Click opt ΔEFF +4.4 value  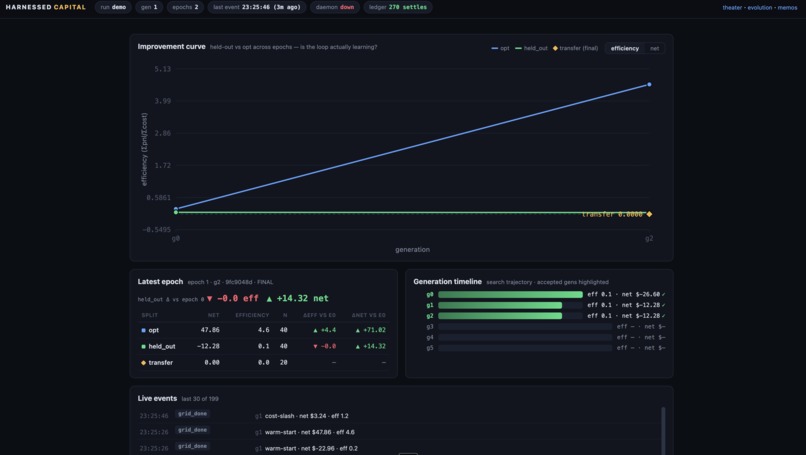coord(324,330)
